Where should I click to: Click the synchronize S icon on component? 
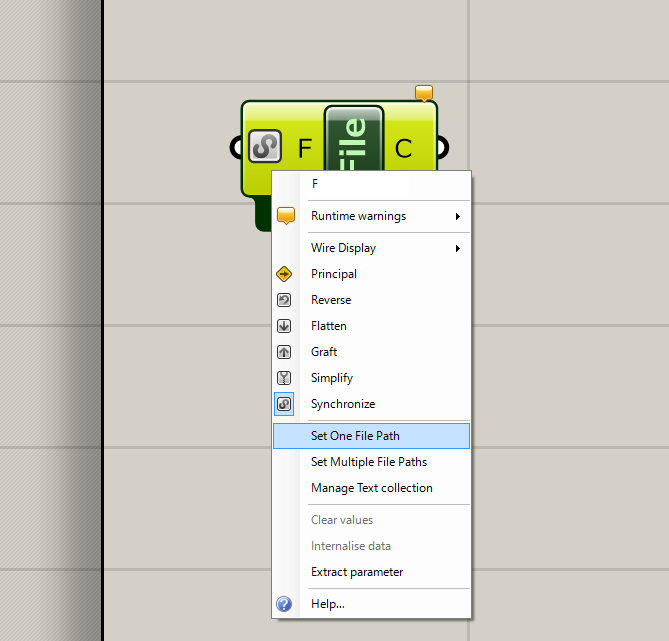pos(265,146)
